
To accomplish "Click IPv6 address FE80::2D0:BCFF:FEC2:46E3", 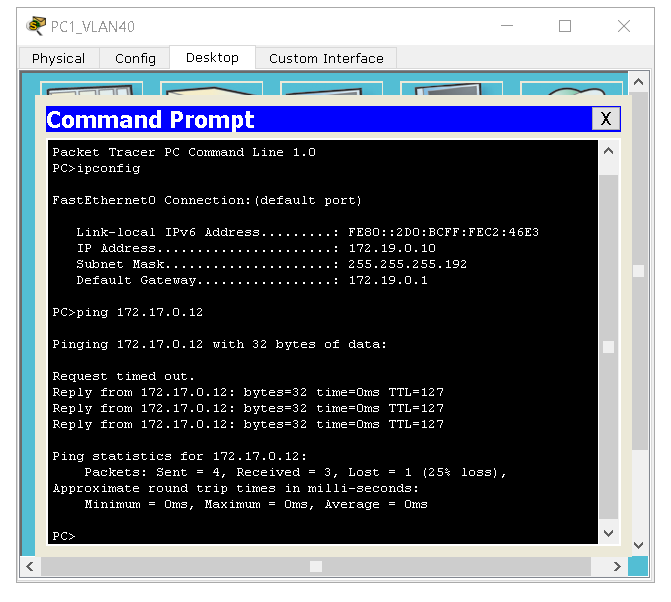I will (443, 232).
